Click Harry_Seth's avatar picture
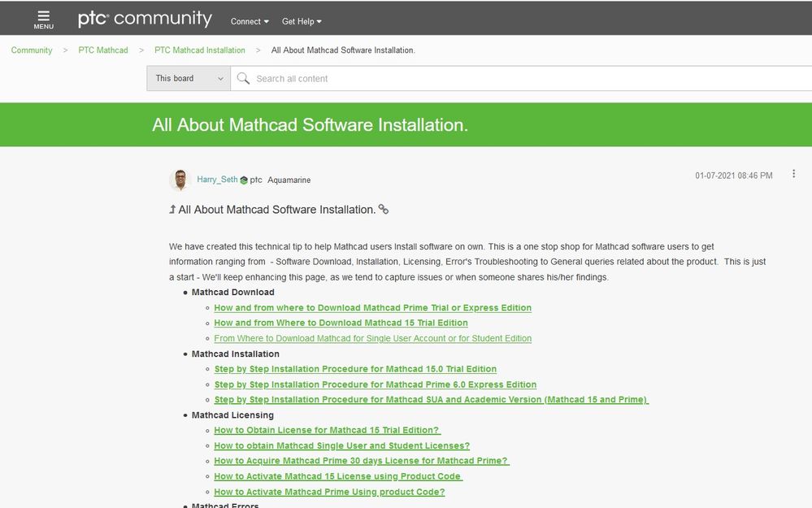Image resolution: width=812 pixels, height=508 pixels. (180, 180)
